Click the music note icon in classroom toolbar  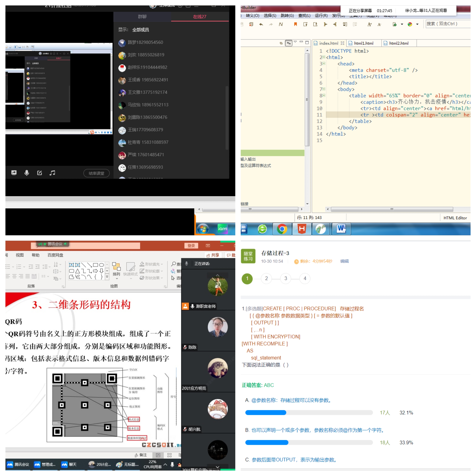pyautogui.click(x=52, y=173)
